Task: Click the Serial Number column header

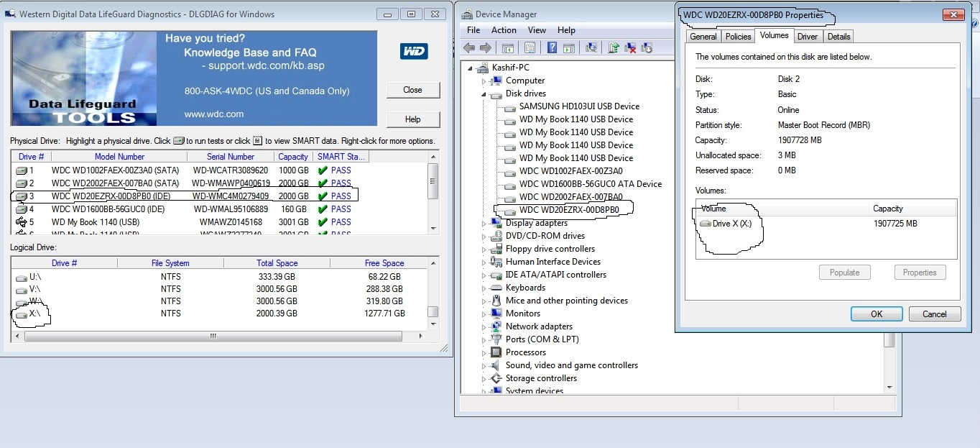Action: coord(231,157)
